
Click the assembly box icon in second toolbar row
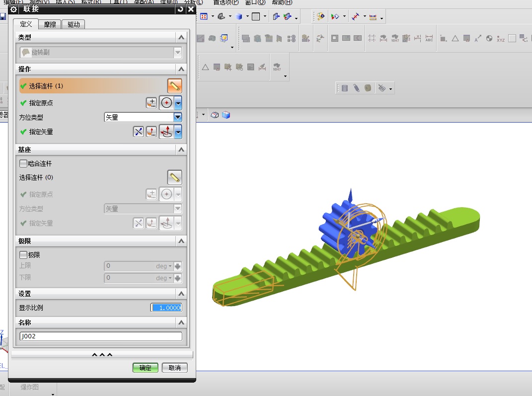click(224, 38)
